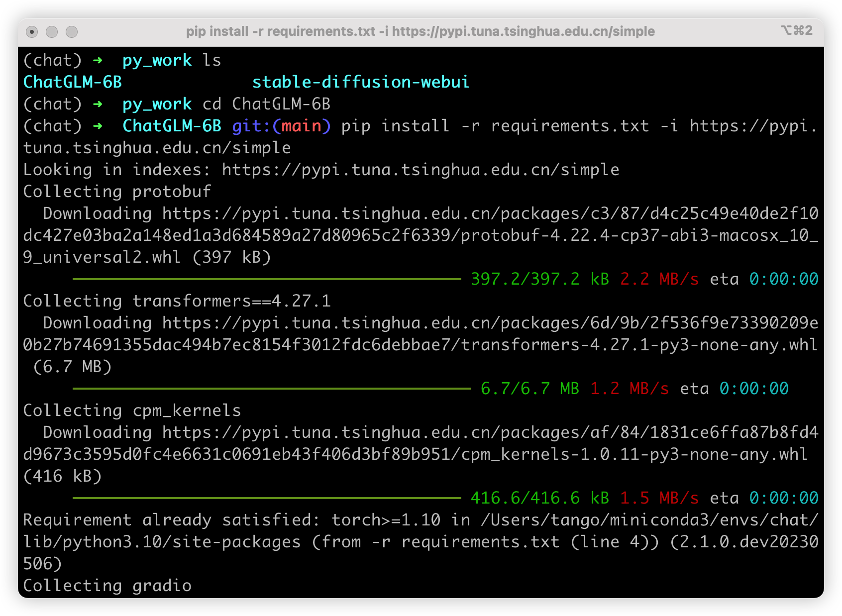Image resolution: width=842 pixels, height=616 pixels.
Task: Click the 2.2 MB/s download speed
Action: point(659,279)
